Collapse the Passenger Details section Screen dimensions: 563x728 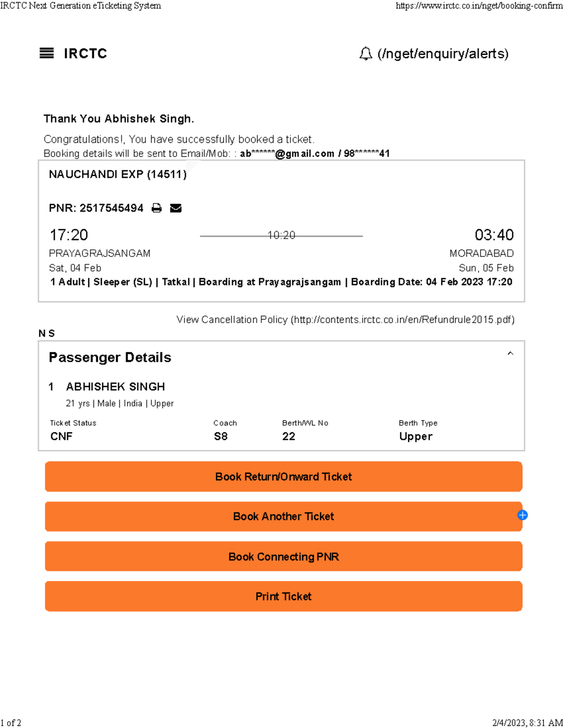coord(511,353)
